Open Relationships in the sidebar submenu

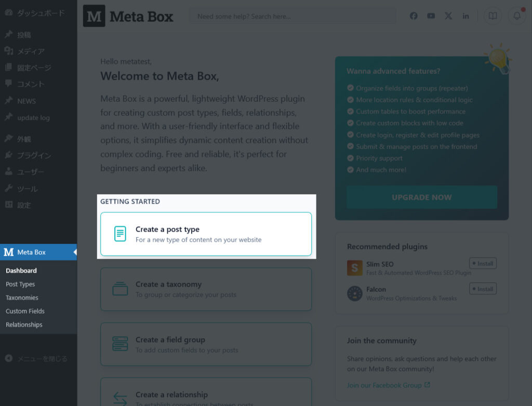[24, 324]
